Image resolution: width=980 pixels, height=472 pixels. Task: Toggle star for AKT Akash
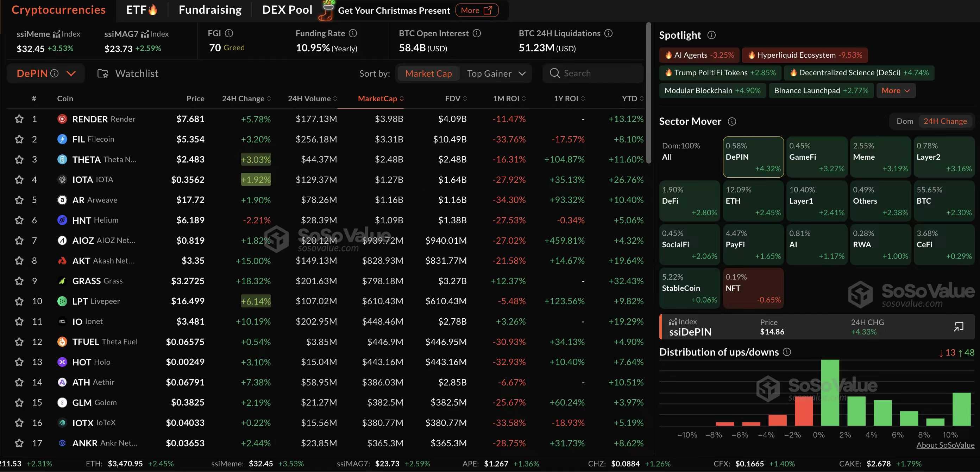point(19,261)
